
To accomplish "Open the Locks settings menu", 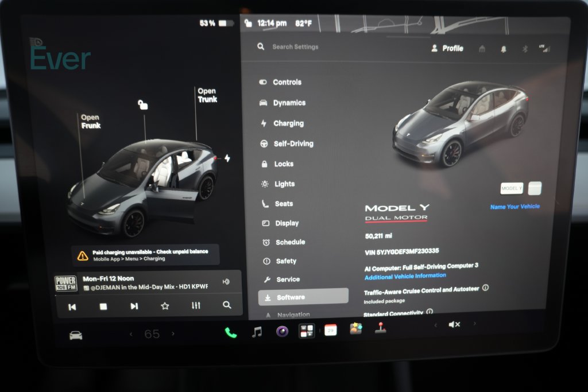I will click(277, 164).
